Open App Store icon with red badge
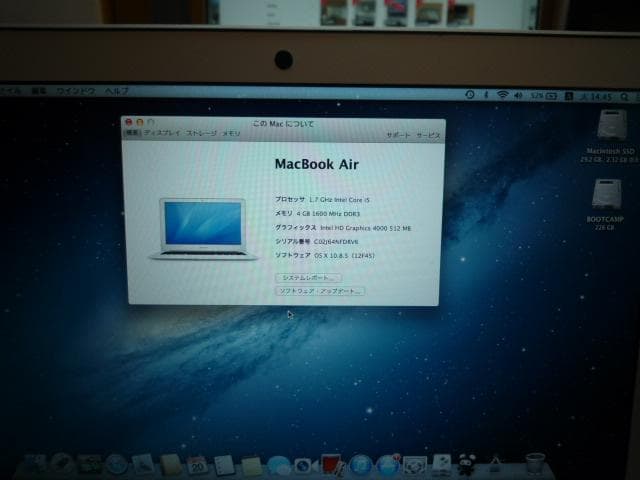 [x=388, y=465]
